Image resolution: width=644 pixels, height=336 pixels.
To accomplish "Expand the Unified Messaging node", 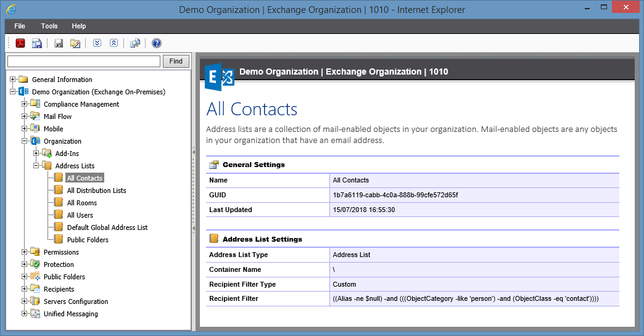I will [24, 313].
